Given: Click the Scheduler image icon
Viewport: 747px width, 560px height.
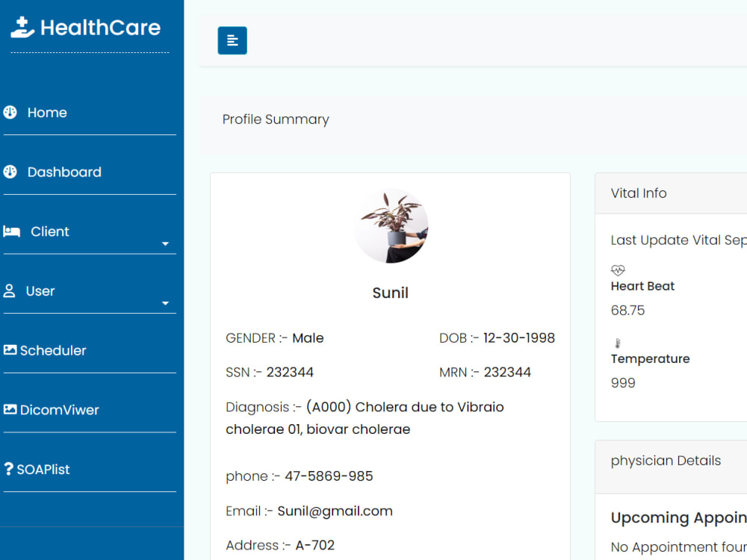Looking at the screenshot, I should pos(10,350).
